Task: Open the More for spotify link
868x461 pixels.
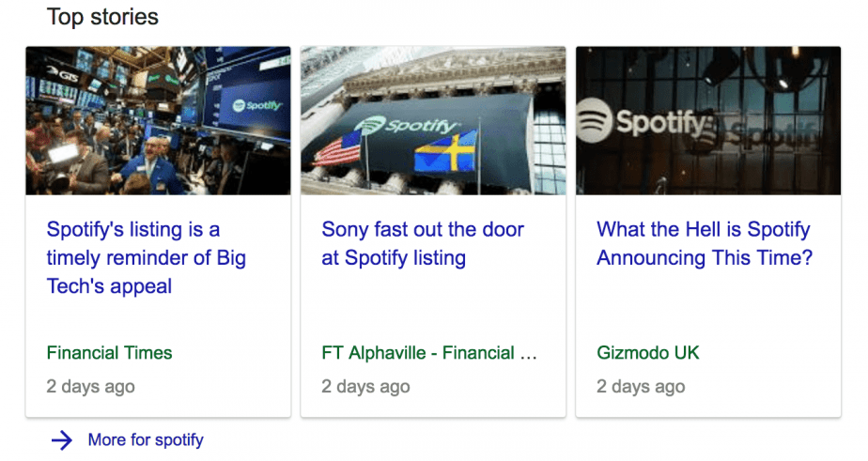Action: [146, 440]
